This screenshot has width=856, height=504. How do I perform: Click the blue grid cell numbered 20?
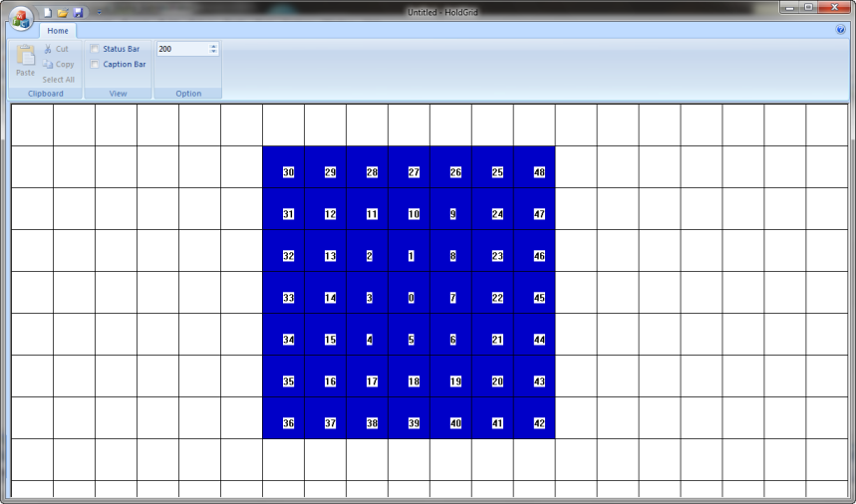pos(492,376)
